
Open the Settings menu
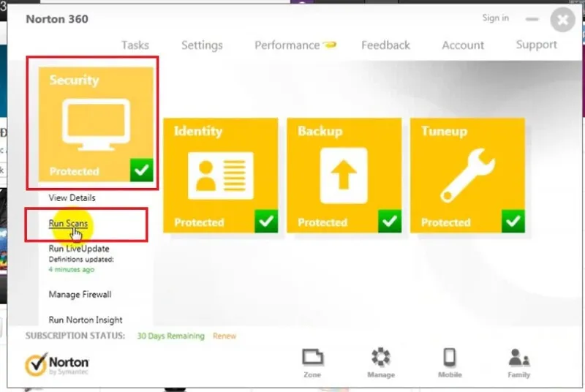(x=202, y=45)
